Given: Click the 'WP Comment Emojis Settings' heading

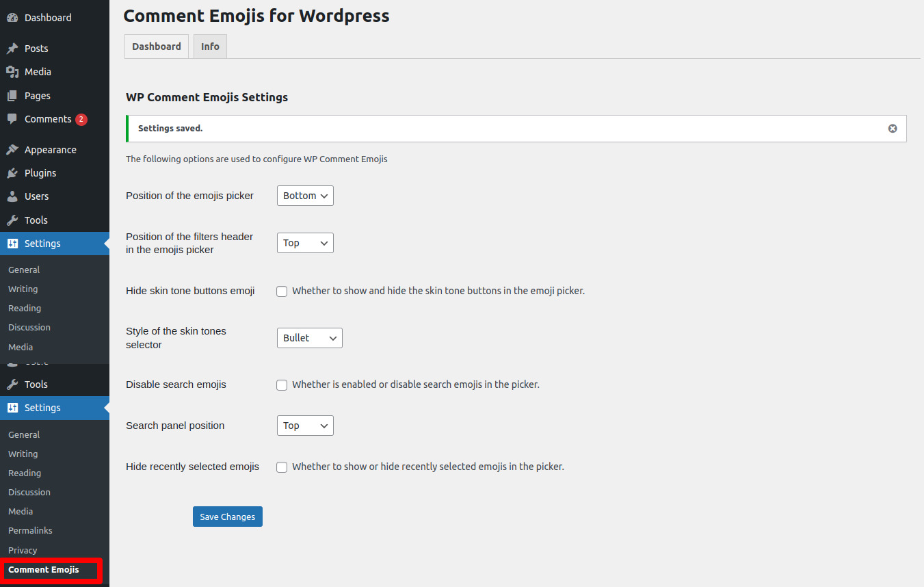Looking at the screenshot, I should [x=207, y=97].
